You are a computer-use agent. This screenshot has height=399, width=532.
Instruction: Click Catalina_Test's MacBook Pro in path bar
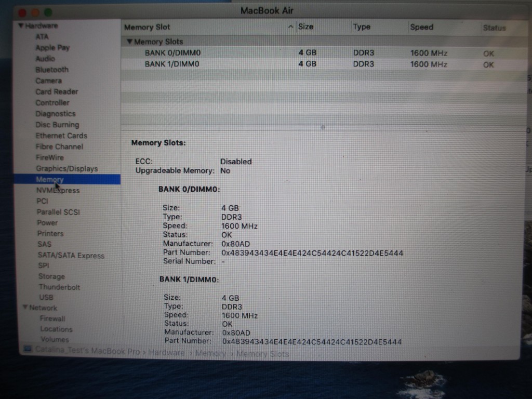click(x=87, y=351)
